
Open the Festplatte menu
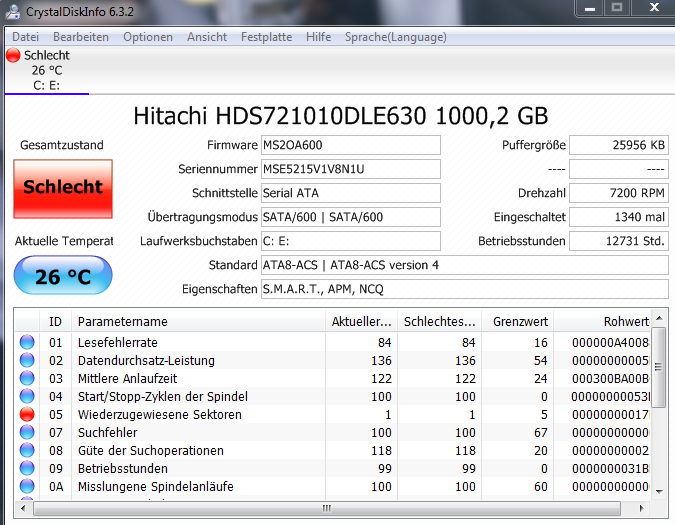point(266,37)
